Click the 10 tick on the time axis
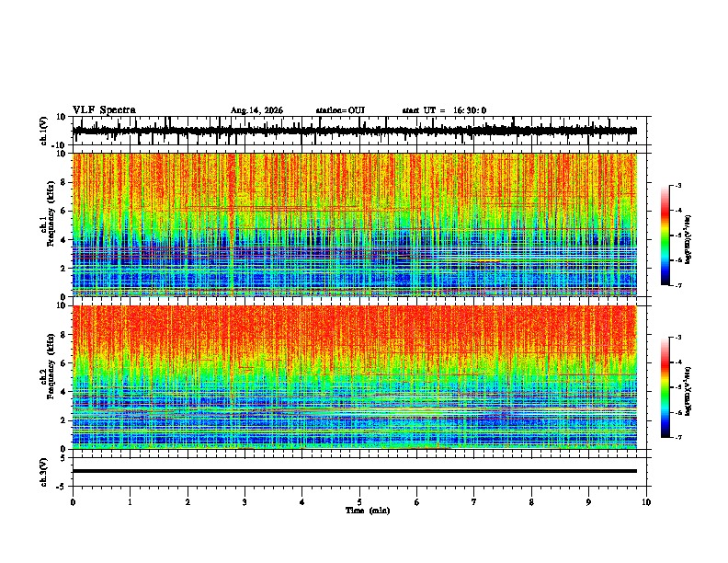This screenshot has height=563, width=728. click(x=646, y=501)
